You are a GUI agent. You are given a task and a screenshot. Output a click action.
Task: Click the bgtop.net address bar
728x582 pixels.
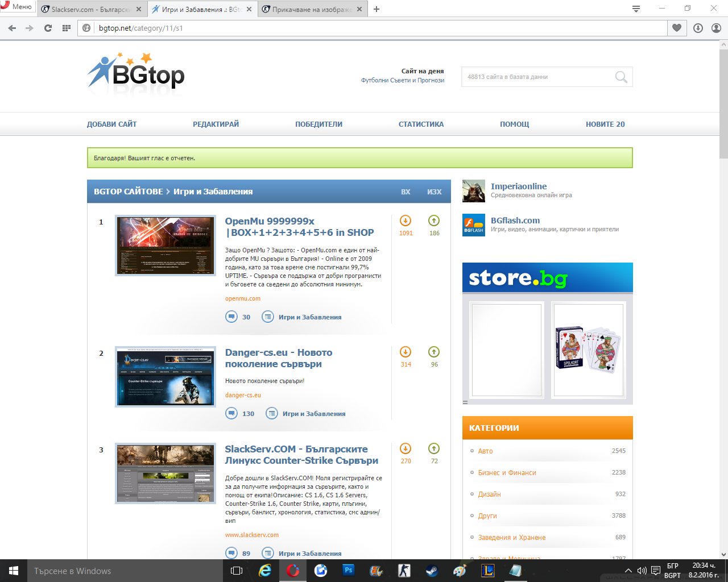click(x=373, y=28)
